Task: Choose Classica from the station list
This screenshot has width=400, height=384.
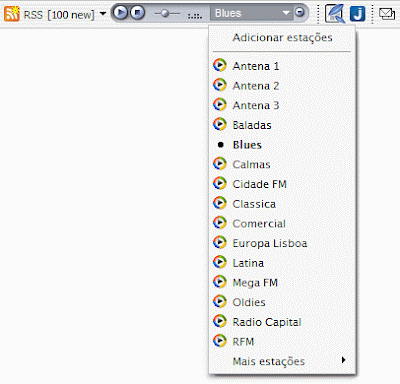Action: pyautogui.click(x=282, y=204)
